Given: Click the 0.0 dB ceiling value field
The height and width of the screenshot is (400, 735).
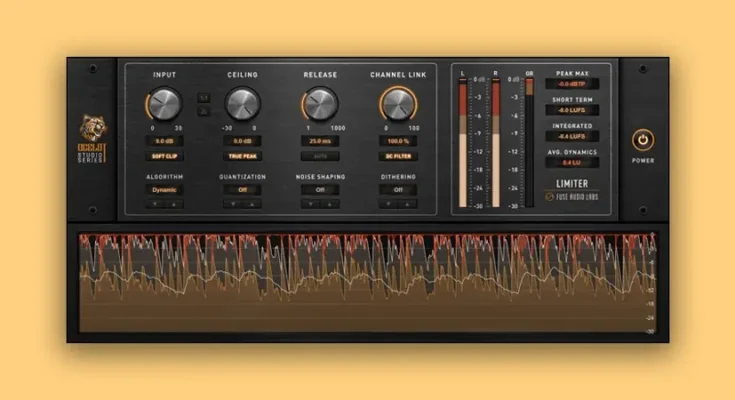Looking at the screenshot, I should pyautogui.click(x=242, y=141).
